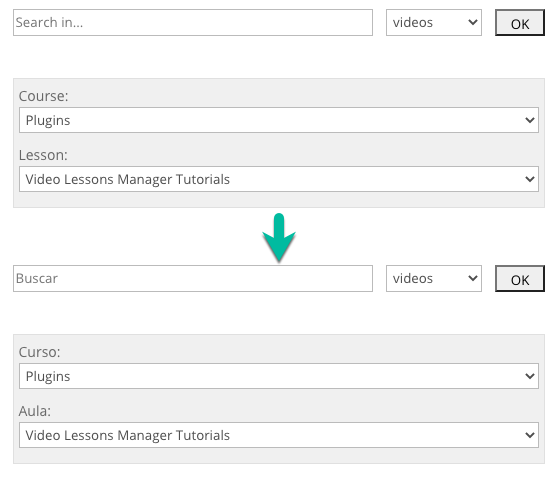Screen dimensions: 555x489
Task: Click OK button beside the Search in field
Action: [520, 23]
